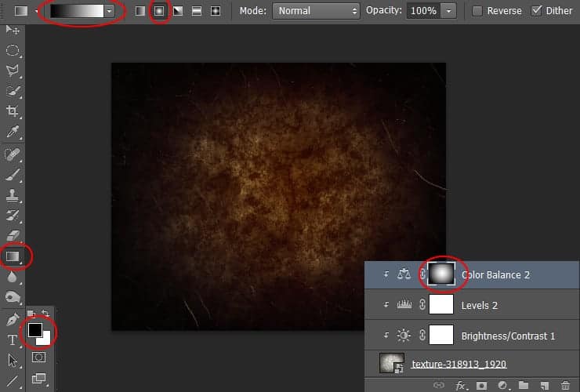580x392 pixels.
Task: Enable the Reverse checkbox
Action: [x=478, y=11]
